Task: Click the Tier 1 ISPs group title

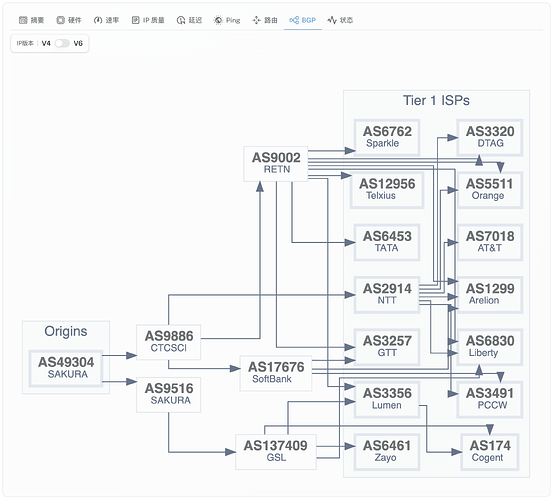Action: click(x=436, y=100)
